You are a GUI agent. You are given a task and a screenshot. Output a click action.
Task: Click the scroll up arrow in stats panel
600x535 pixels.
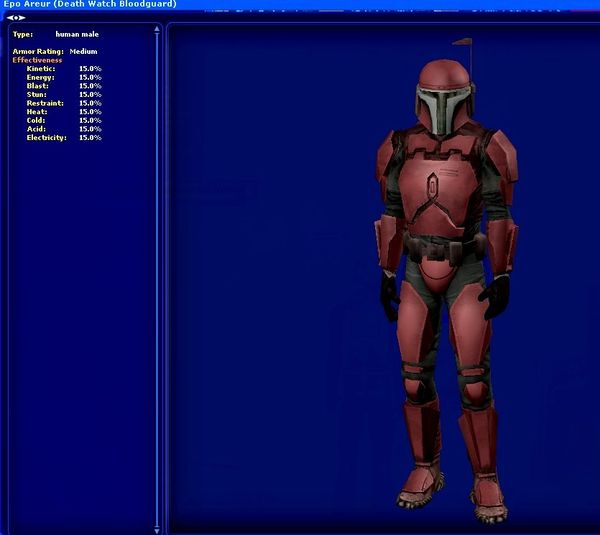(157, 29)
